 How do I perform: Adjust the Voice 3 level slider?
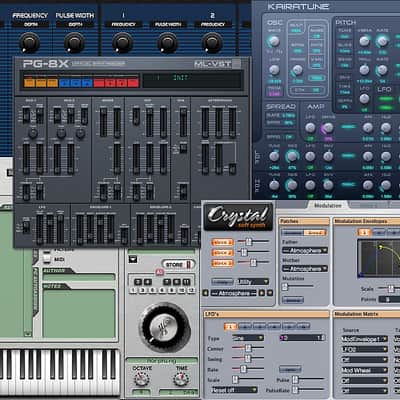[254, 263]
